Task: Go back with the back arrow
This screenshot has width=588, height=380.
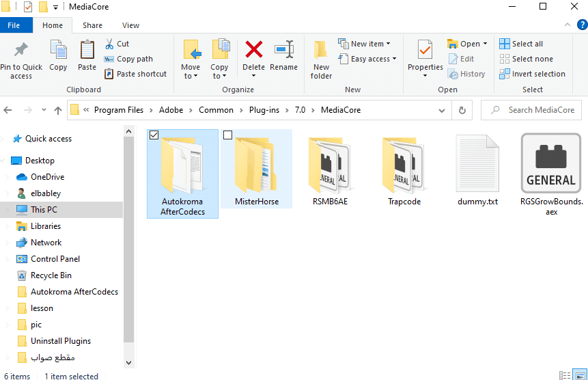Action: [8, 110]
